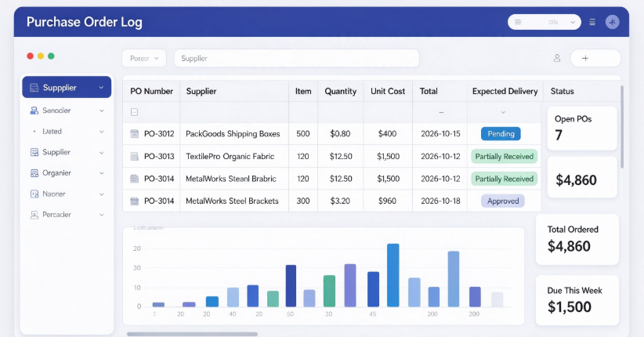Click the 2026-10-15 total cell
Viewport: 644px width, 337px height.
(440, 133)
